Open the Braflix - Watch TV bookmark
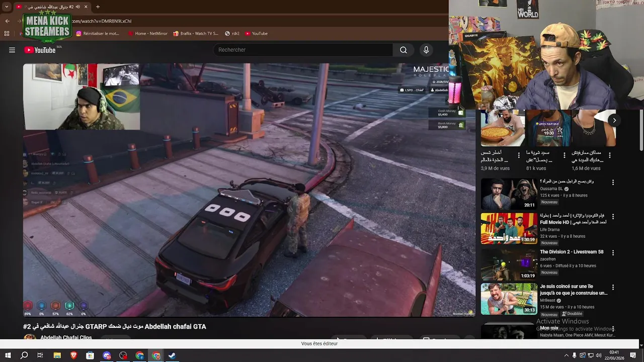644x362 pixels. tap(196, 34)
